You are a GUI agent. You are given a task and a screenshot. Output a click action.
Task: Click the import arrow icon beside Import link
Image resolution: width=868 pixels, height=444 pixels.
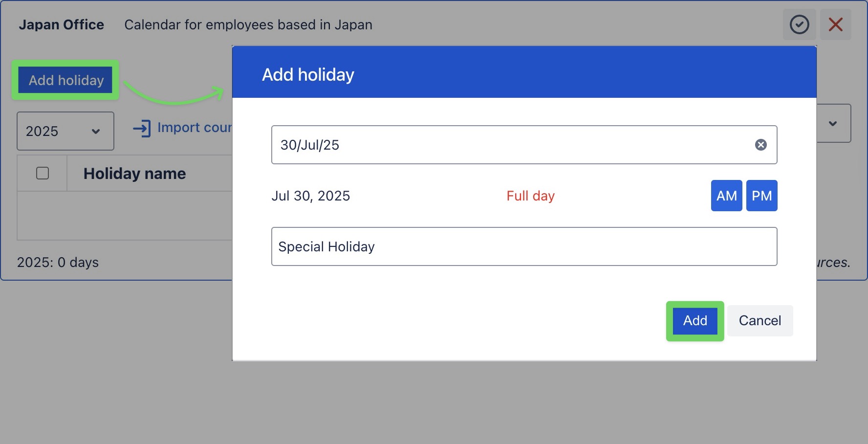pyautogui.click(x=141, y=128)
